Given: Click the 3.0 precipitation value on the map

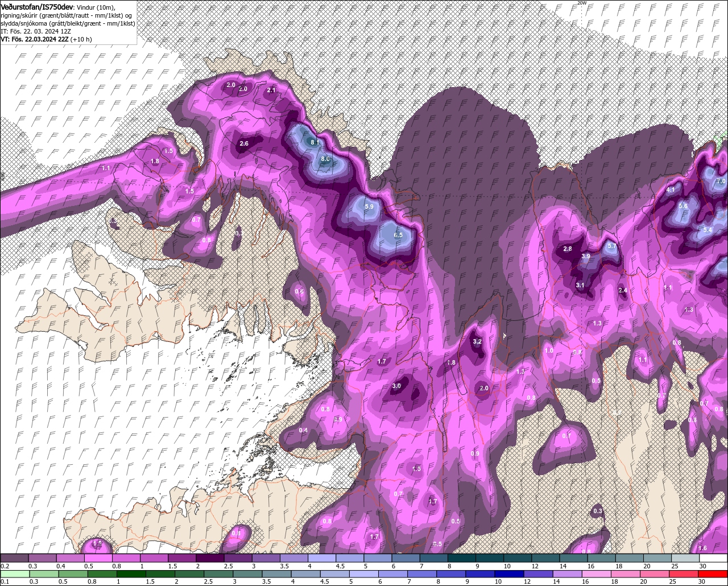Looking at the screenshot, I should coord(397,386).
